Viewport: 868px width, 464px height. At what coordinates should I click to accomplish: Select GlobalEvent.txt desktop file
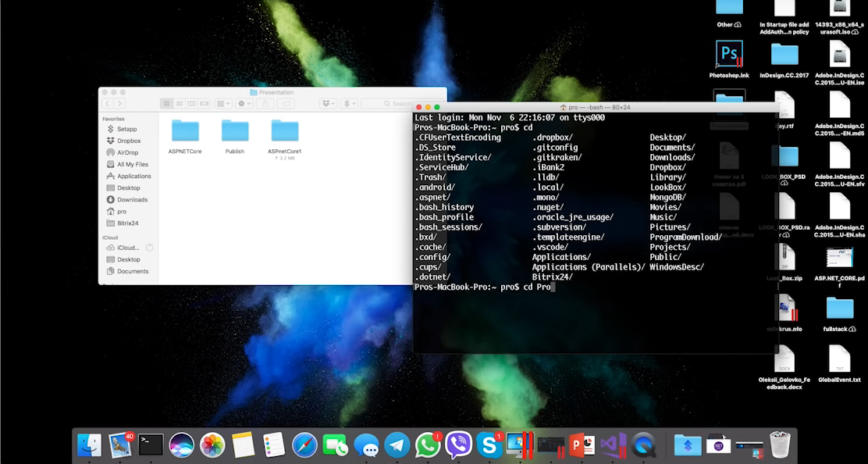pos(839,364)
